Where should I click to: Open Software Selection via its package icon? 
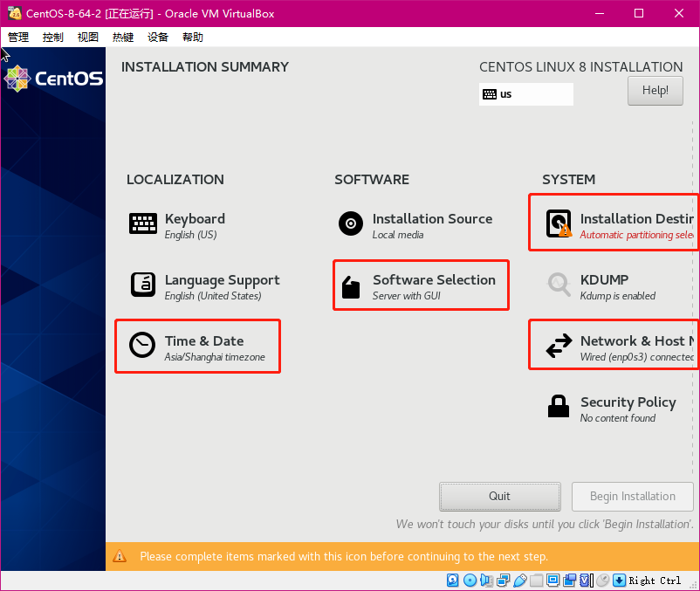coord(351,286)
